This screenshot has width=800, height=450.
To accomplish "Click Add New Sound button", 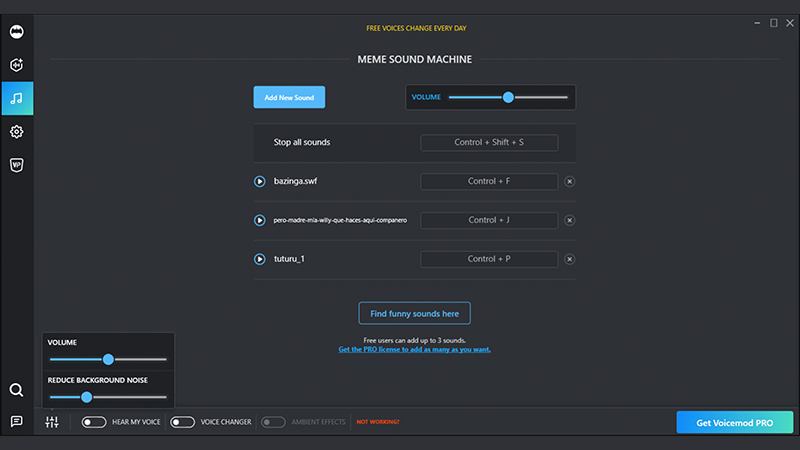I will point(289,97).
